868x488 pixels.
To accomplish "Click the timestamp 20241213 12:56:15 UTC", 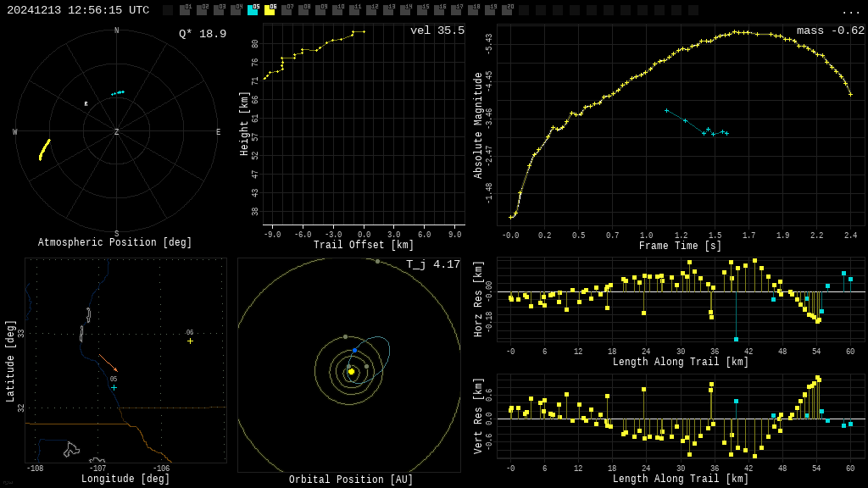I will (78, 10).
